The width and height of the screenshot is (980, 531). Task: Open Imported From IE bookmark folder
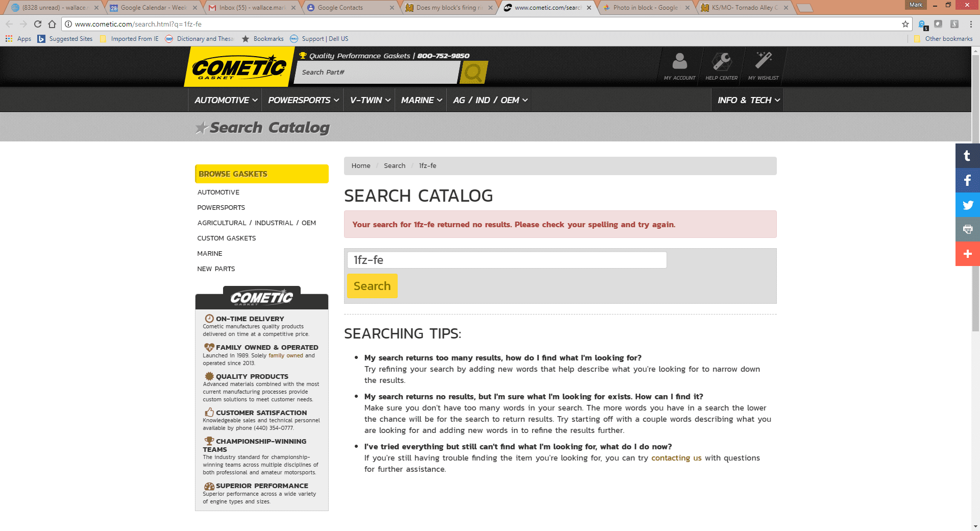pos(129,39)
